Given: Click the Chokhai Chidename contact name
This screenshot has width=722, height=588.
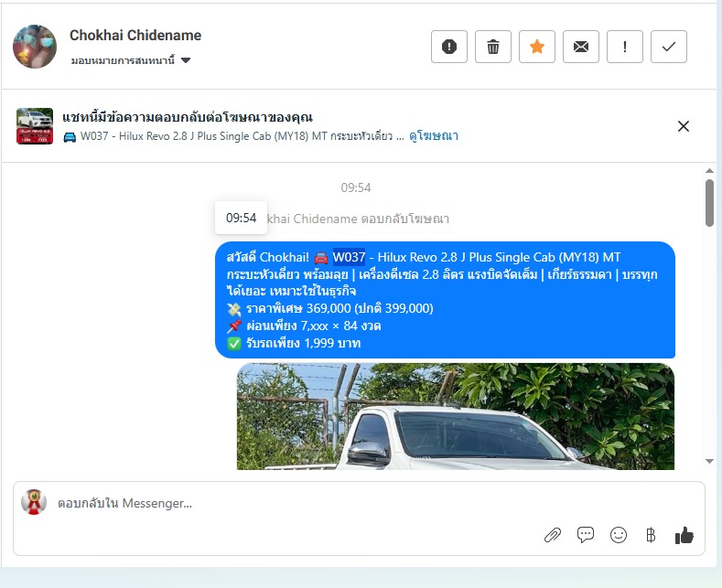Looking at the screenshot, I should coord(135,36).
